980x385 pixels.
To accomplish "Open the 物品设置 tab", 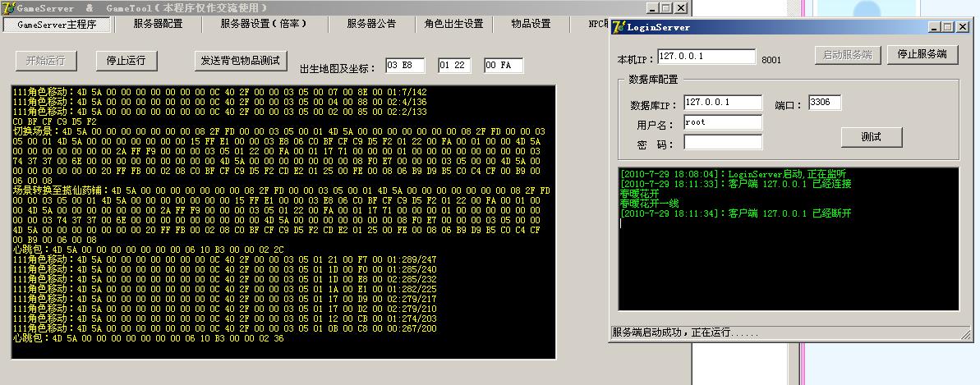I will tap(531, 24).
